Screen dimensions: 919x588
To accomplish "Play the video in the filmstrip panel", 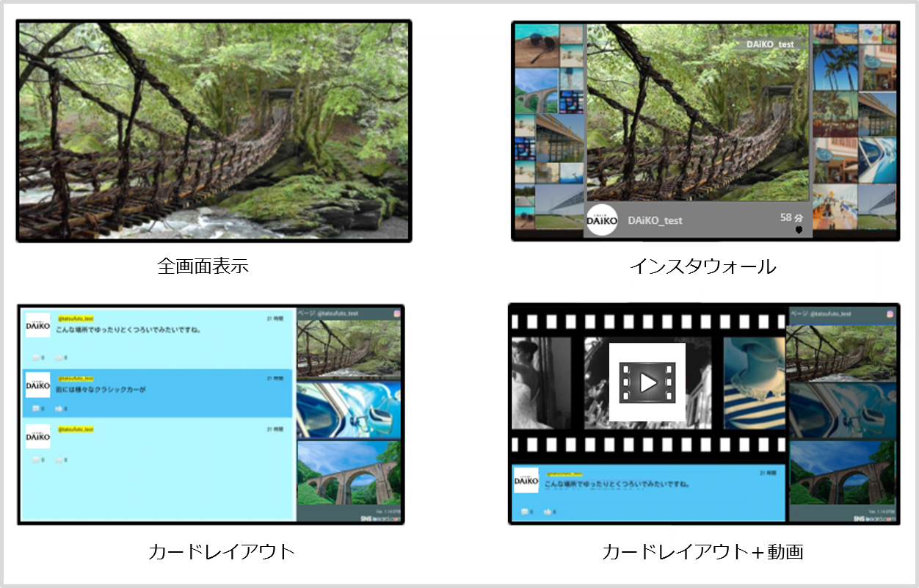I will 647,382.
